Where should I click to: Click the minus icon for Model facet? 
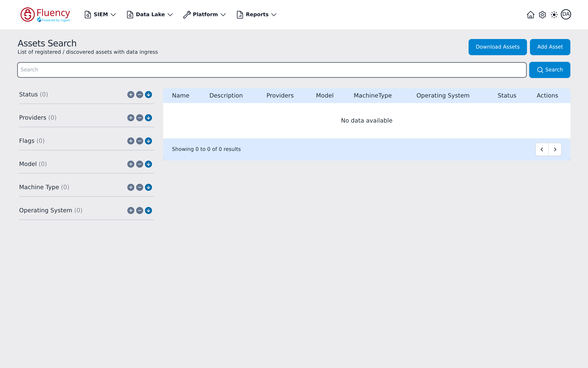[139, 164]
